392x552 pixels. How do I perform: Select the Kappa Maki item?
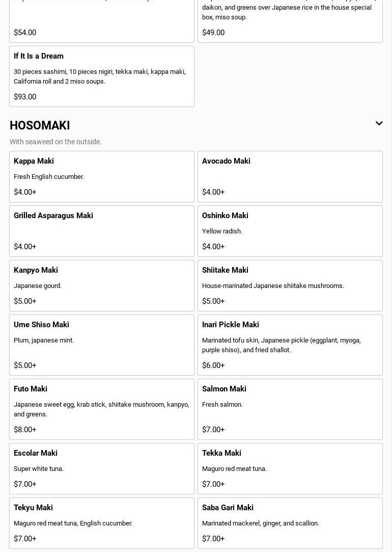pyautogui.click(x=101, y=176)
